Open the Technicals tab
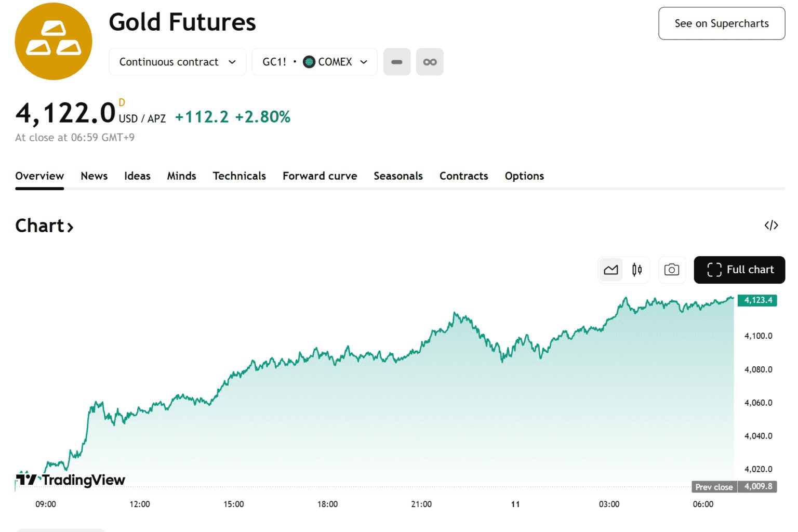The width and height of the screenshot is (798, 532). [x=239, y=176]
